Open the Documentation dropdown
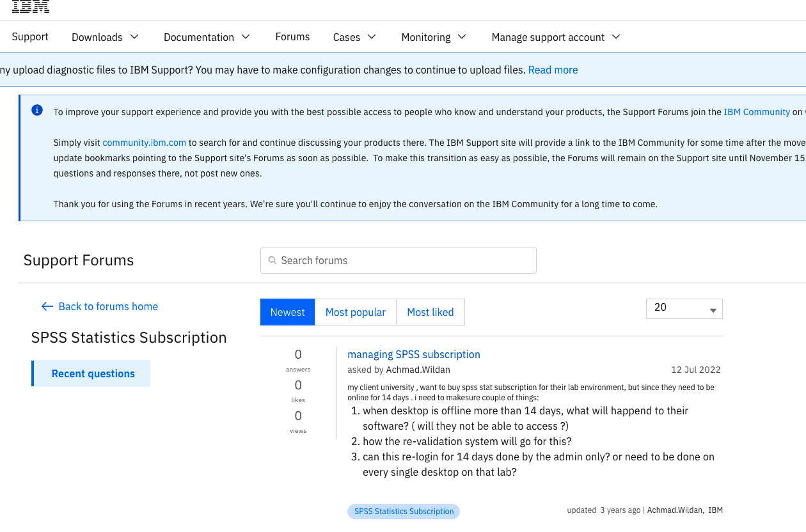 pyautogui.click(x=207, y=37)
